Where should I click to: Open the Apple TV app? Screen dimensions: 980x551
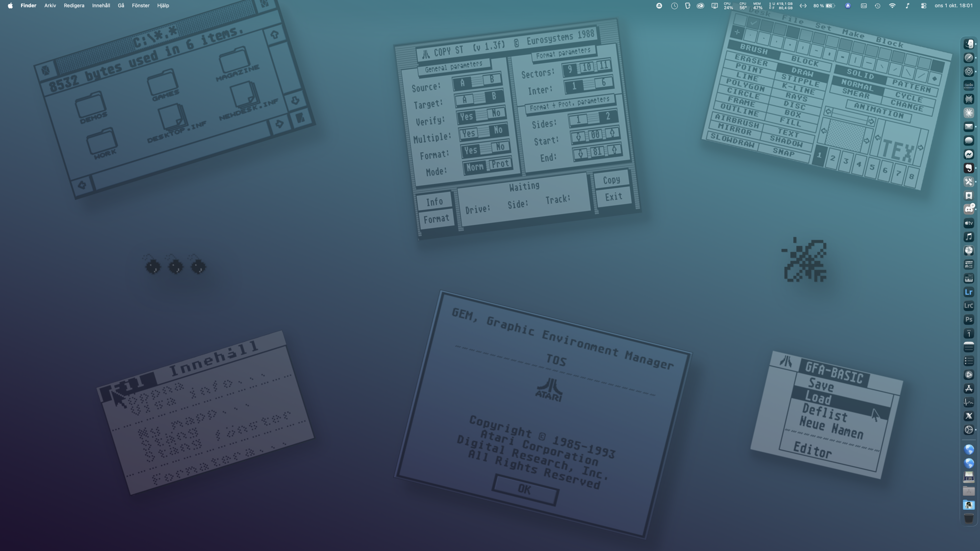[x=969, y=223]
